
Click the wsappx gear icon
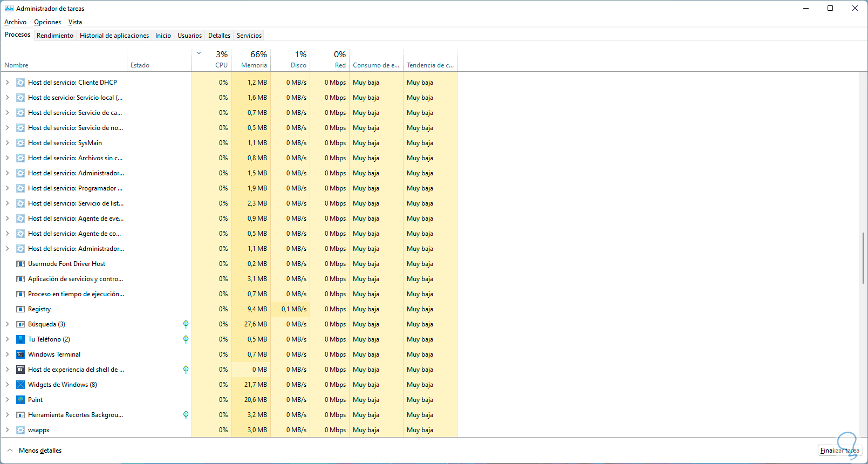(x=20, y=430)
